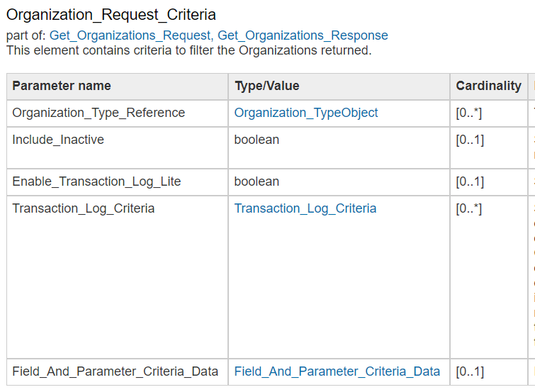Open the Get_Organizations_Response link

pyautogui.click(x=303, y=35)
